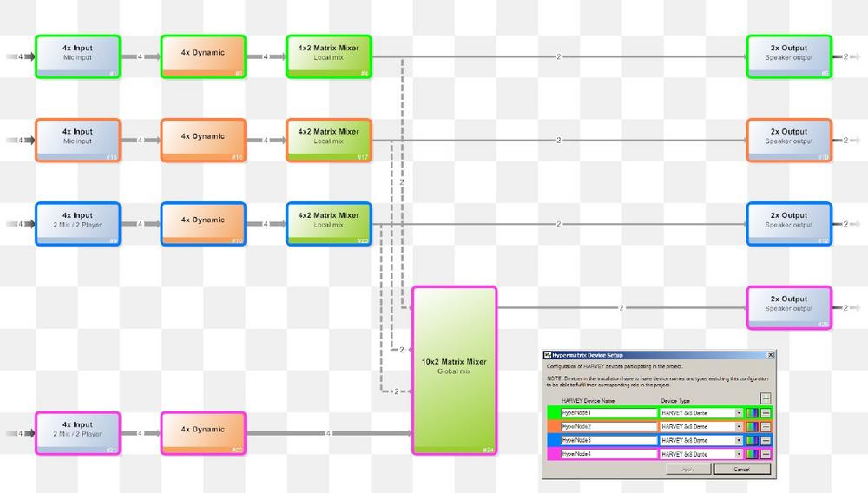Click the HyperNode4 device name field

click(x=608, y=454)
